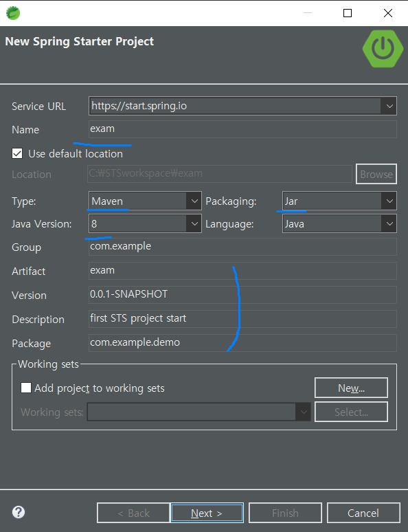Click the Select... working sets button
The width and height of the screenshot is (408, 532).
(351, 412)
